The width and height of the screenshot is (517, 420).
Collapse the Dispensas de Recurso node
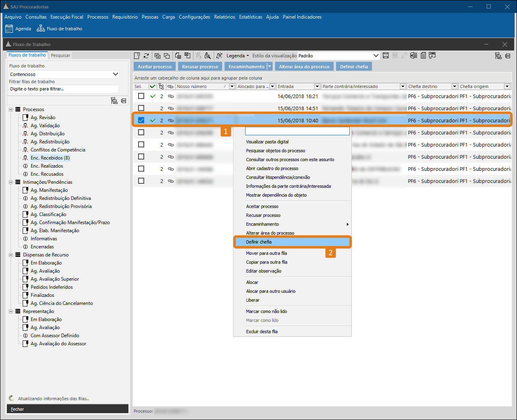click(11, 255)
